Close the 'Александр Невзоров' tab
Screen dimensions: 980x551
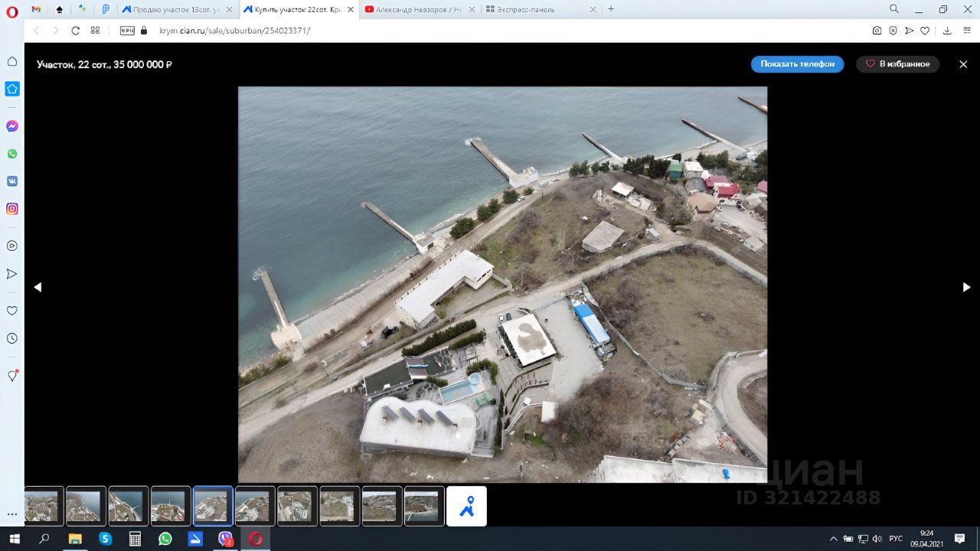471,9
